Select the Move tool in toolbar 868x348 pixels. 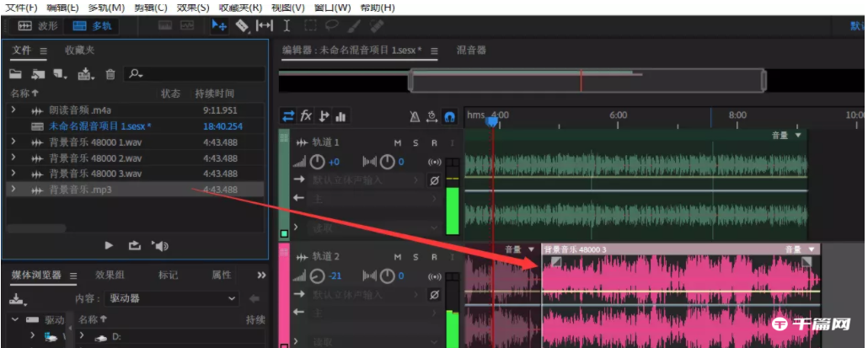[x=219, y=26]
